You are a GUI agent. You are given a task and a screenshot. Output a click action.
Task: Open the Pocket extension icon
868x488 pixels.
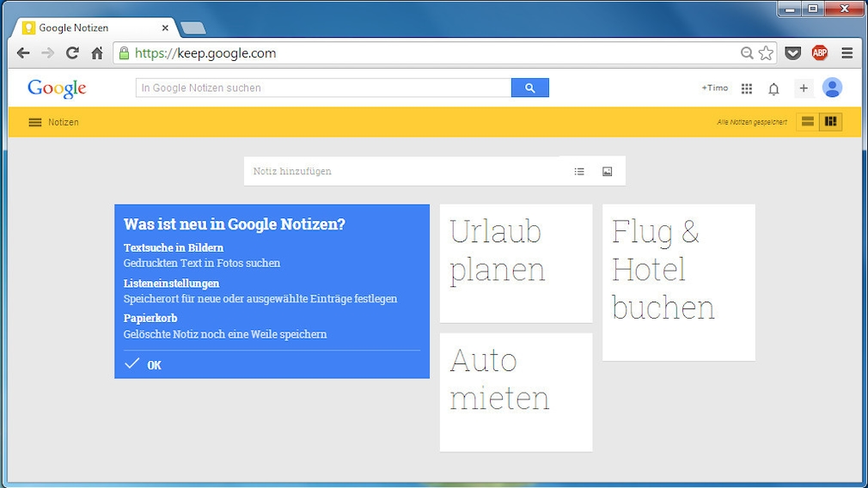(792, 53)
